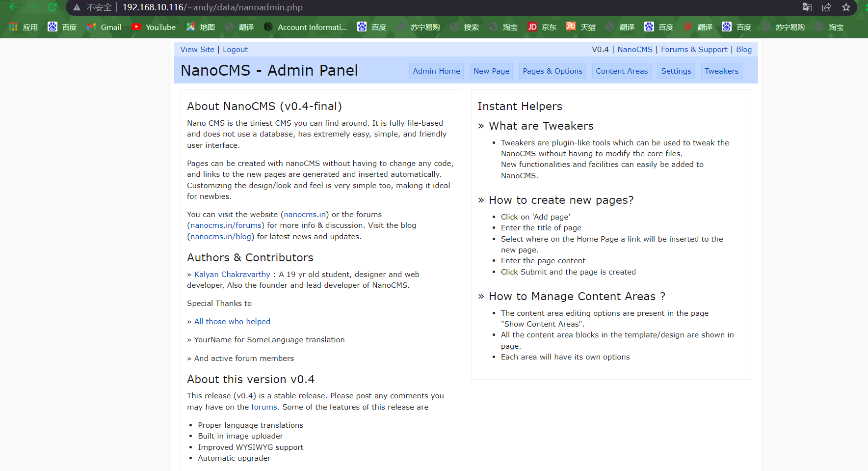The width and height of the screenshot is (868, 471).
Task: Click the Authors & Contributors heading
Action: pos(250,257)
